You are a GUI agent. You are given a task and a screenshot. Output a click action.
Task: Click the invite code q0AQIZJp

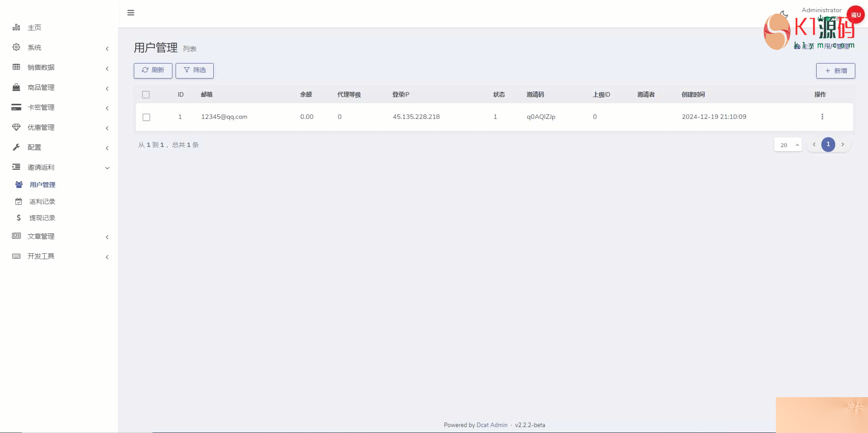(x=541, y=117)
